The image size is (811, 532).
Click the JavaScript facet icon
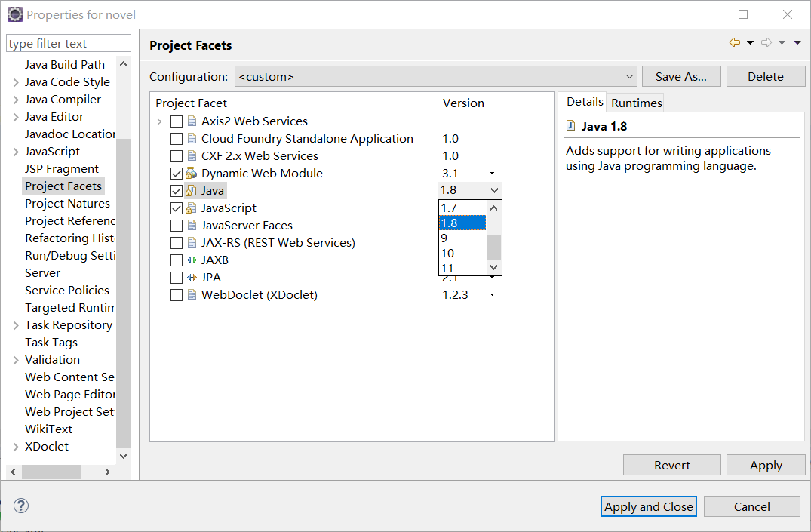coord(191,208)
